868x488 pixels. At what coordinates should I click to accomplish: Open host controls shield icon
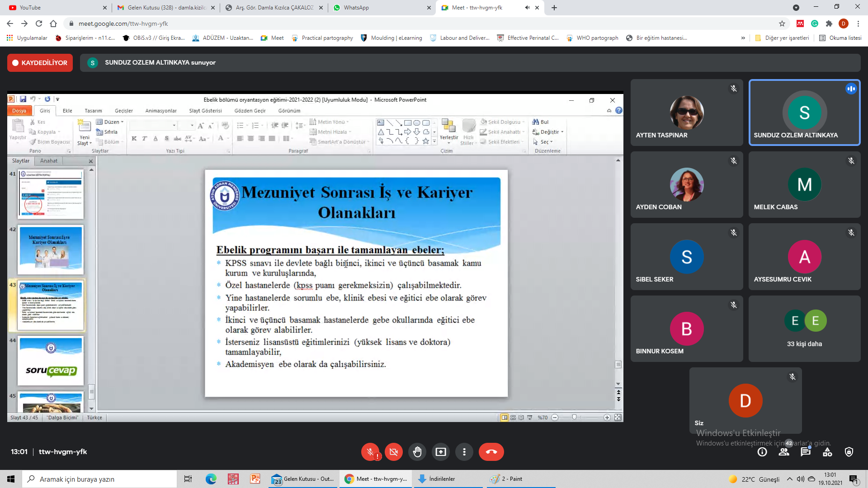[849, 452]
